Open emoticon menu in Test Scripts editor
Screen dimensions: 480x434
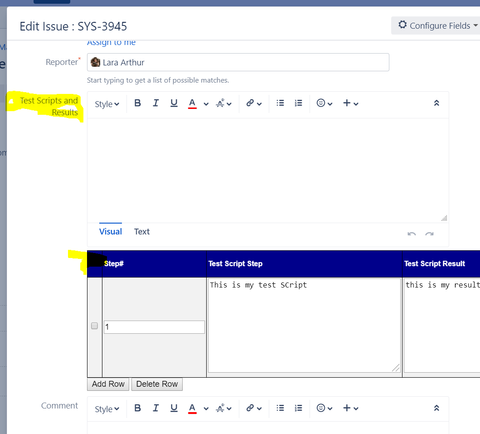coord(324,103)
